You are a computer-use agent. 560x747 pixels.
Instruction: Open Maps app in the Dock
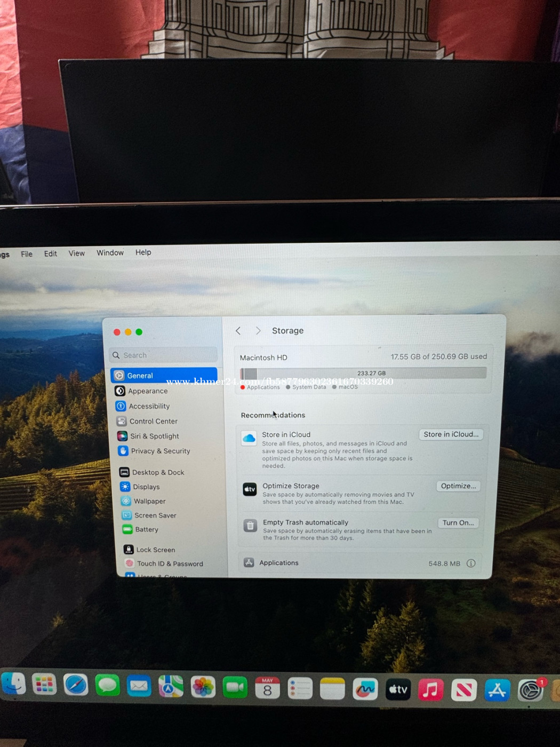(171, 687)
